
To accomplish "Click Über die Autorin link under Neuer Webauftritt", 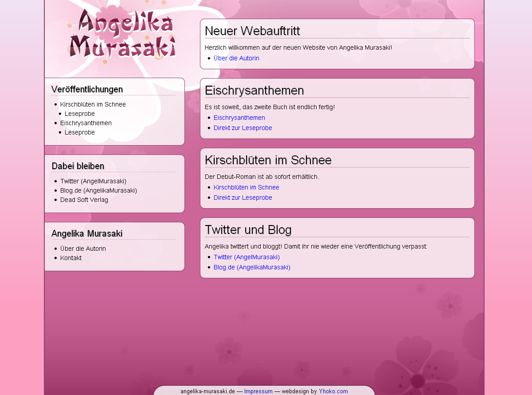I will tap(236, 58).
